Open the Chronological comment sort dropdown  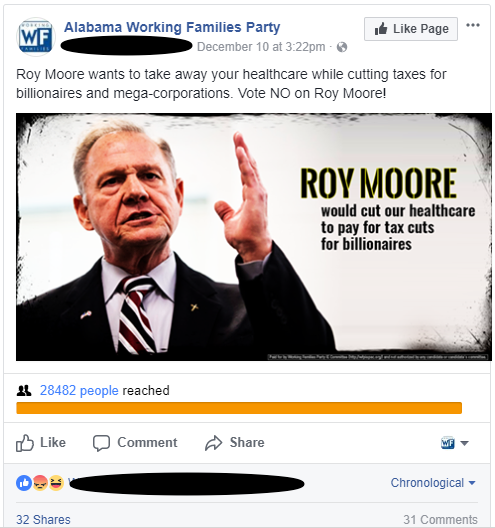point(433,483)
